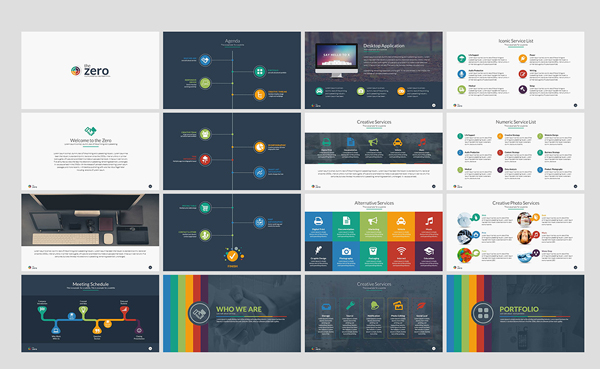Click the red wifi tile in Alternative Services
Viewport: 600px width, 369px height.
[x=401, y=256]
